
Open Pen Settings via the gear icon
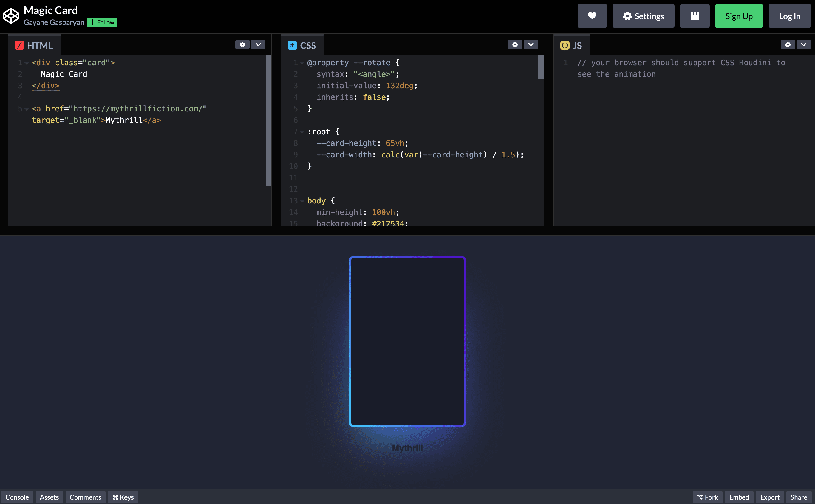643,16
